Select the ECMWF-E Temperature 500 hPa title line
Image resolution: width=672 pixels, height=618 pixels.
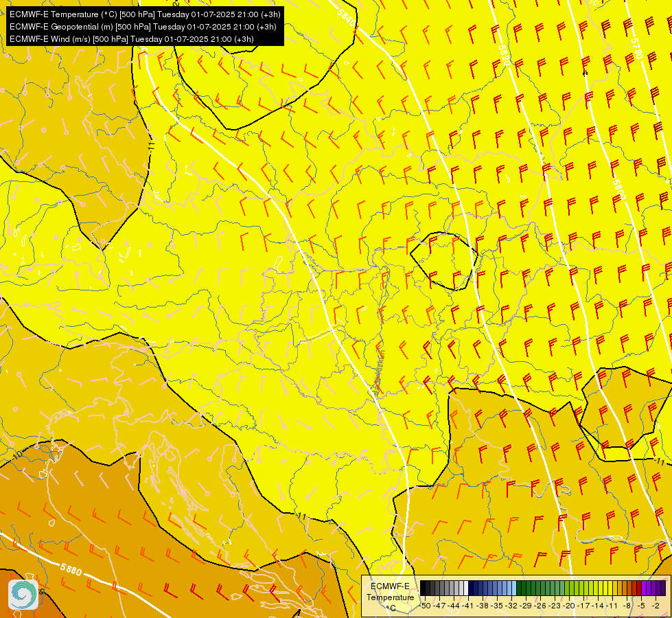click(145, 14)
